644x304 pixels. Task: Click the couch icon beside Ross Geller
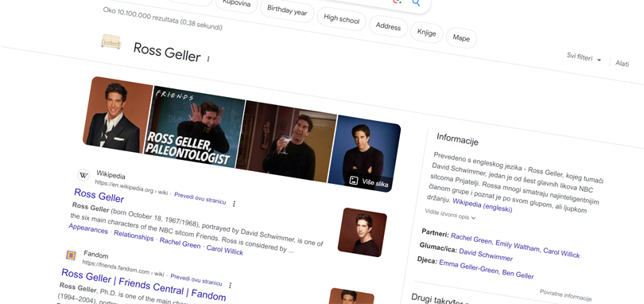click(x=111, y=42)
